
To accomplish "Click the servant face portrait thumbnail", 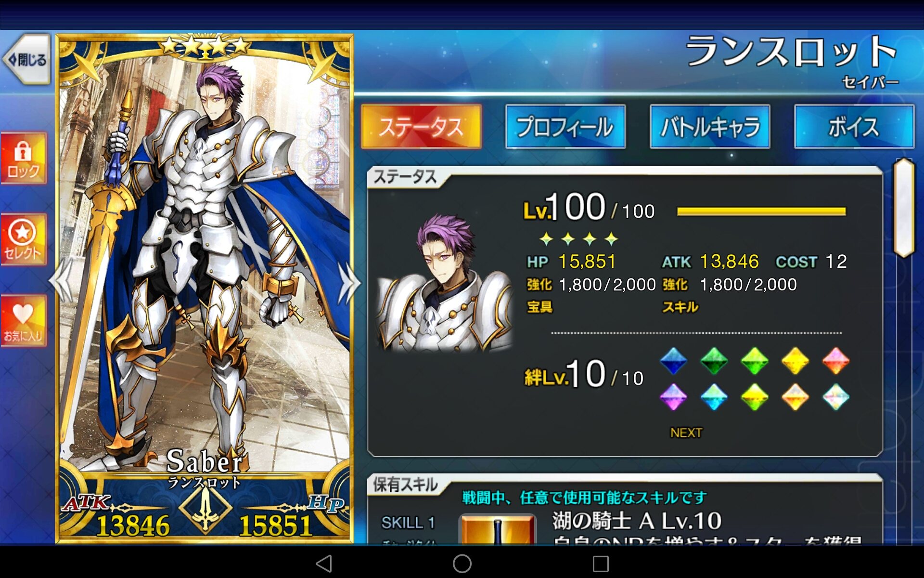I will tap(445, 282).
